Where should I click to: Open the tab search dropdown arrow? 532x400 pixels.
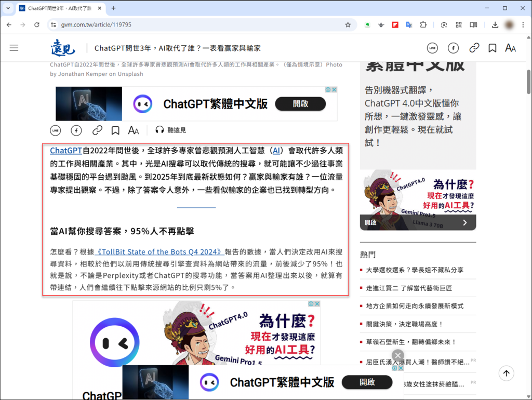[x=8, y=8]
